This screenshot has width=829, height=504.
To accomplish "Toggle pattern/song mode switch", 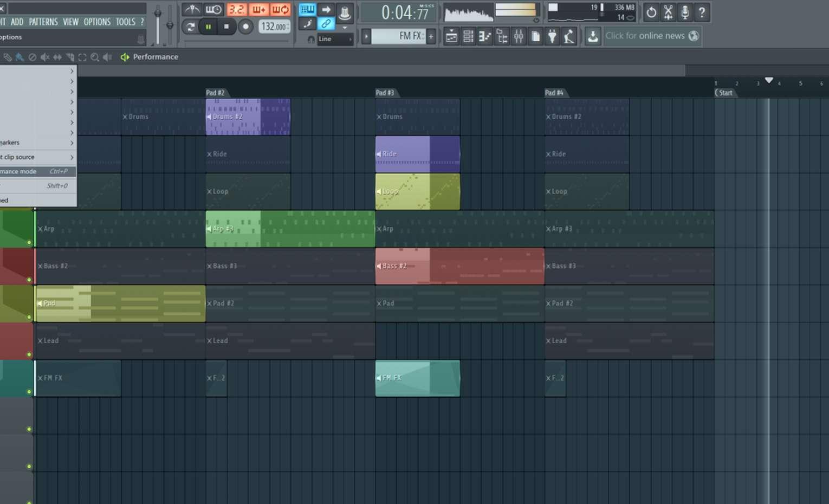I will click(190, 26).
